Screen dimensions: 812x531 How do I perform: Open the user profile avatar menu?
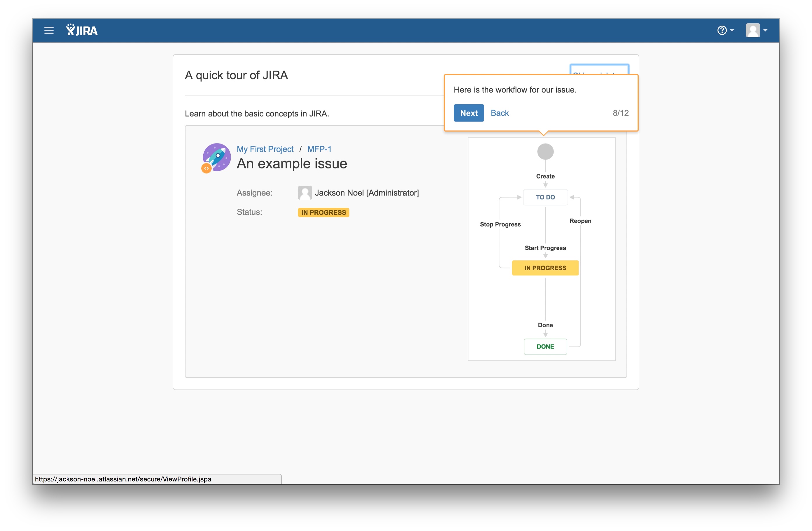756,30
